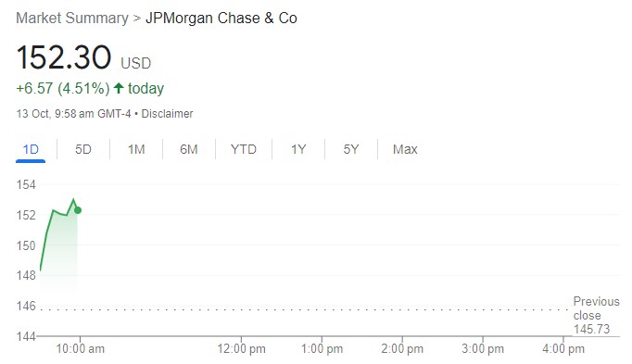
Task: Switch to the 5Y time range tab
Action: pos(350,149)
